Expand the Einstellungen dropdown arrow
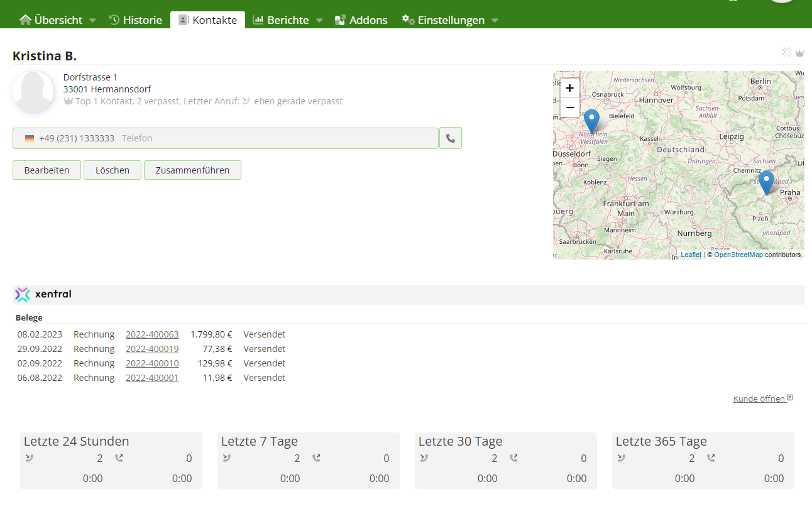The width and height of the screenshot is (812, 511). 495,20
